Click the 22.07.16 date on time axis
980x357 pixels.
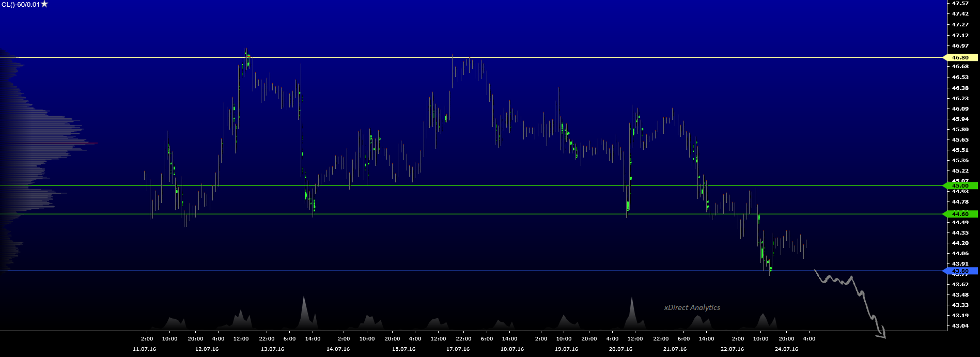tap(732, 349)
